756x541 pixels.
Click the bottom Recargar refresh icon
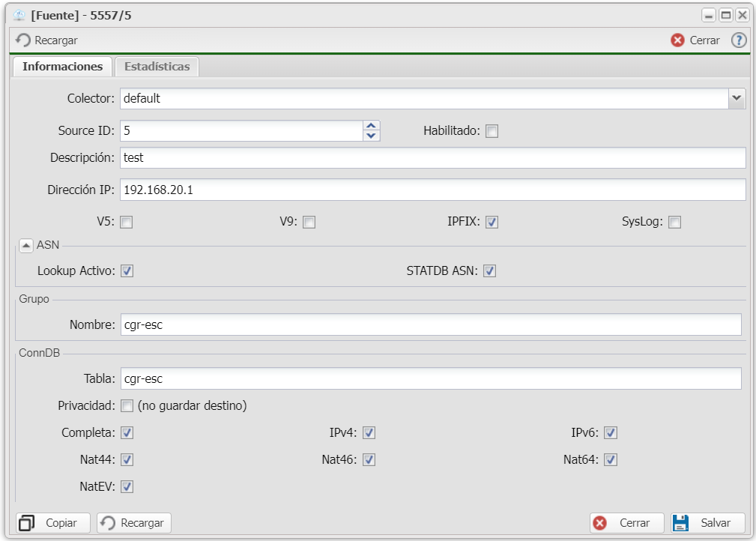[109, 523]
